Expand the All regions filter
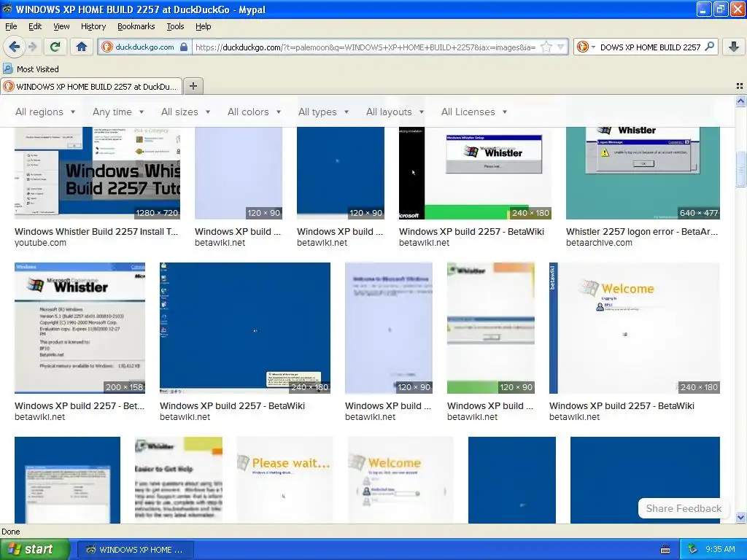Viewport: 747px width, 560px height. coord(45,112)
